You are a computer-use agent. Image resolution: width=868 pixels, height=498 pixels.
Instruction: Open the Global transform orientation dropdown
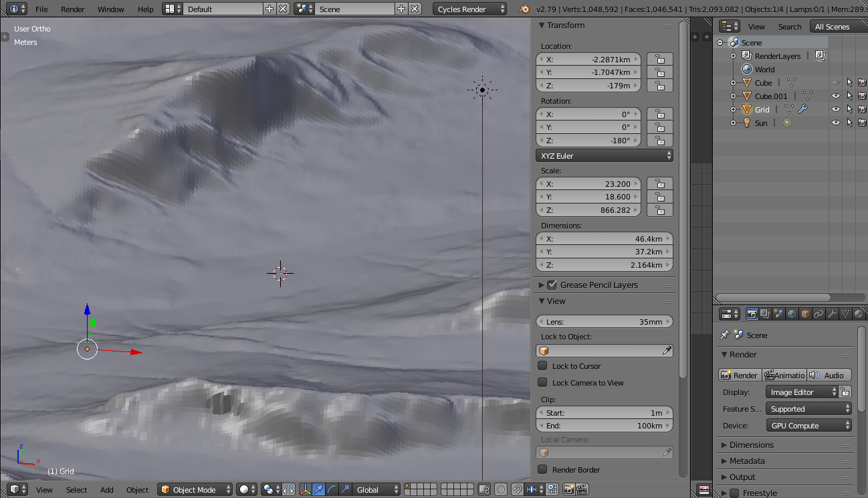click(x=376, y=489)
